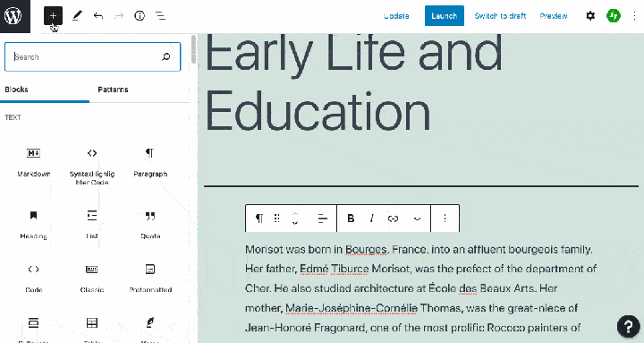The image size is (644, 343).
Task: Change block type via paragraph toolbar icon
Action: (259, 219)
